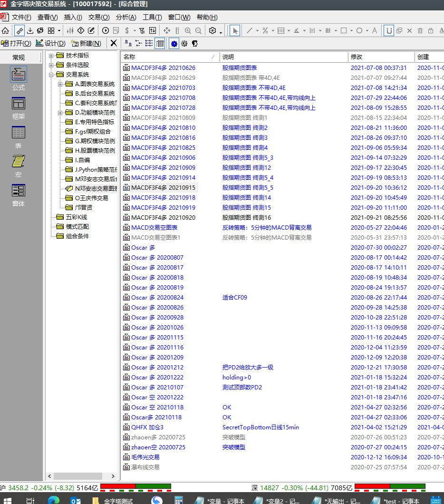This screenshot has height=504, width=444.
Task: Open the dropdown arrow beside settings gear
Action: [x=221, y=32]
